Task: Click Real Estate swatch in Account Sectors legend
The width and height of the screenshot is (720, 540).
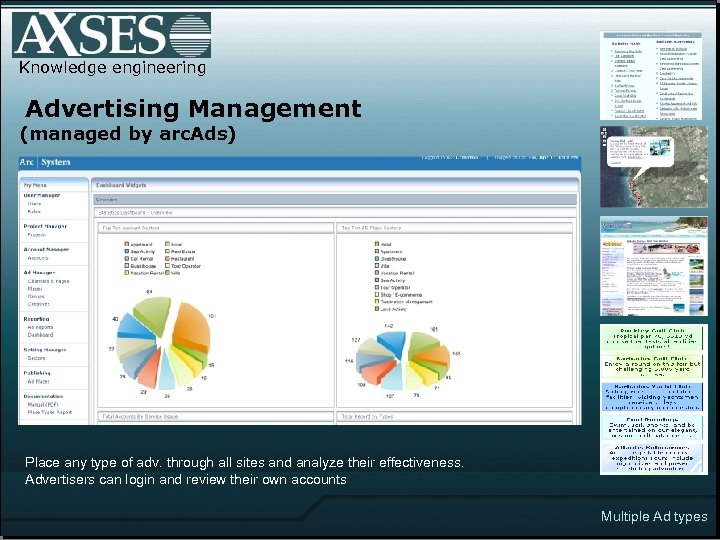Action: (x=167, y=252)
